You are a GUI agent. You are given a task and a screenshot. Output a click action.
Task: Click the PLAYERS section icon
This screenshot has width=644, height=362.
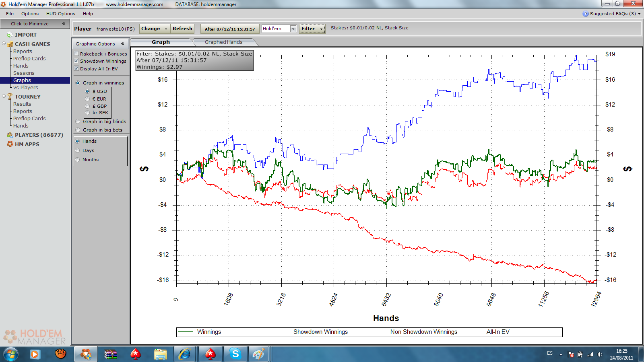click(x=10, y=135)
